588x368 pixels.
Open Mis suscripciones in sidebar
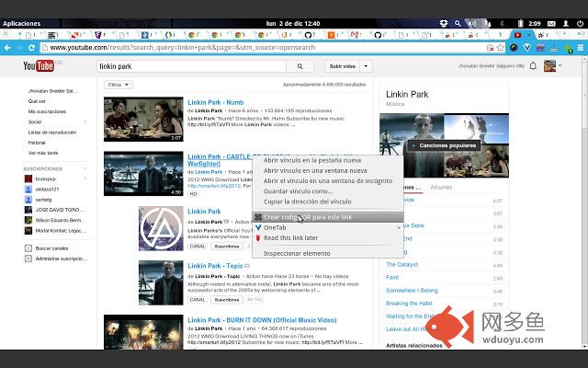pyautogui.click(x=47, y=111)
